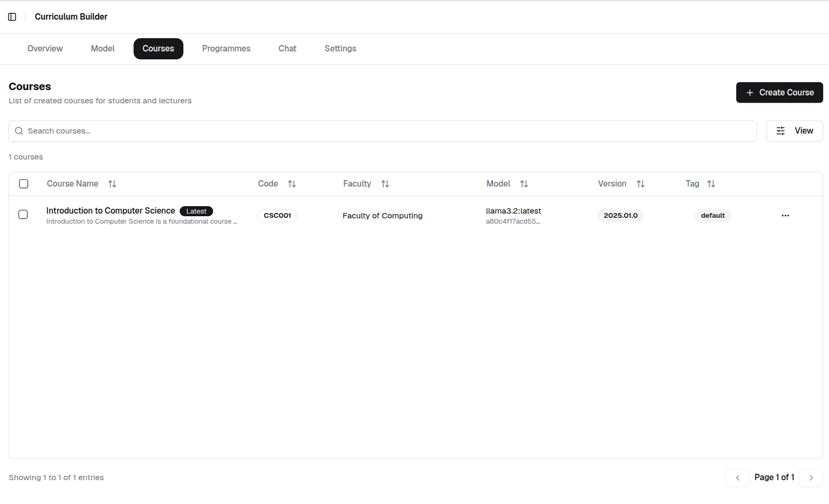Sort by Code column arrows
The width and height of the screenshot is (829, 504).
point(292,184)
